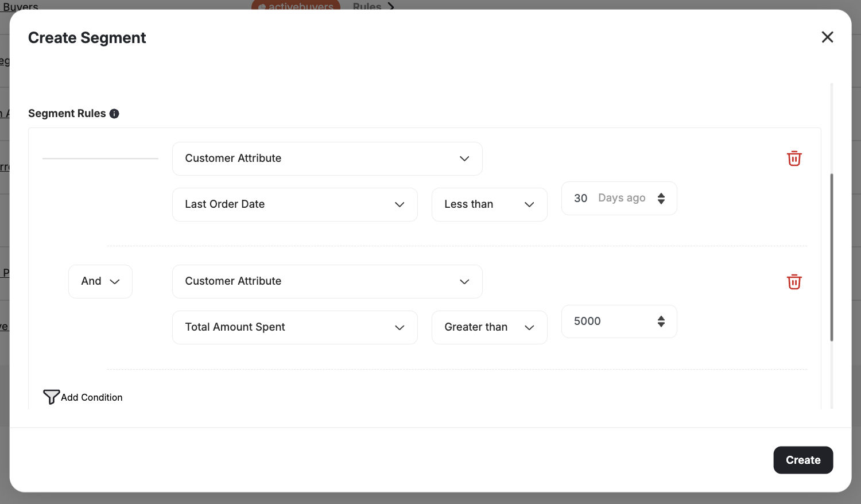The width and height of the screenshot is (861, 504).
Task: Close the Create Segment dialog
Action: pos(827,37)
